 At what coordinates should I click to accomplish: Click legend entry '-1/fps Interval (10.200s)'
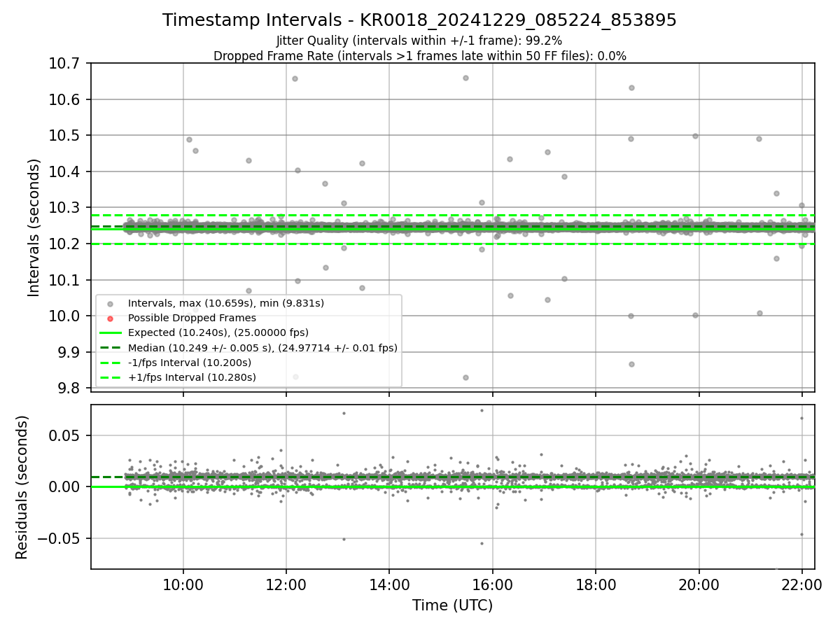[x=189, y=363]
